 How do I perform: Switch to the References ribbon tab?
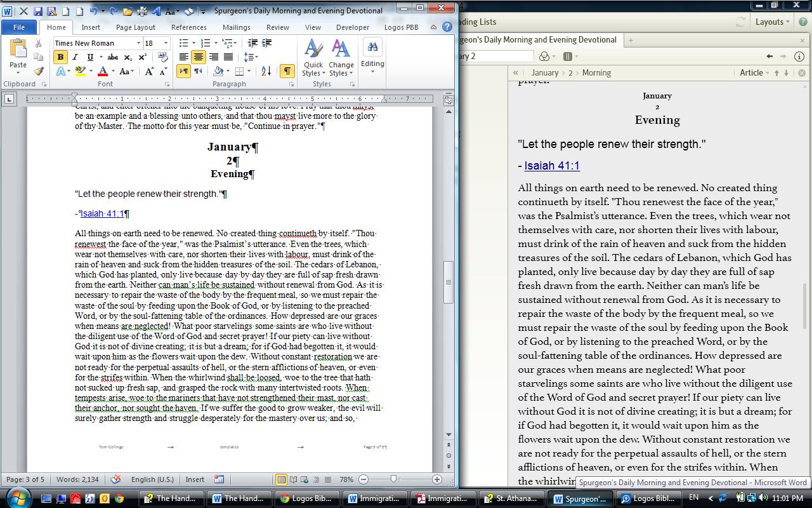[x=189, y=27]
